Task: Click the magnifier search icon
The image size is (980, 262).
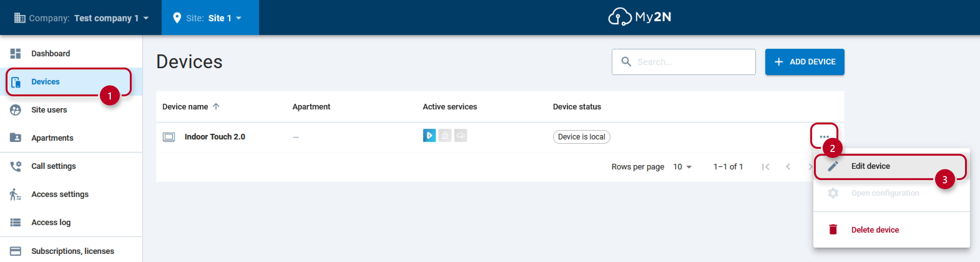Action: click(626, 61)
